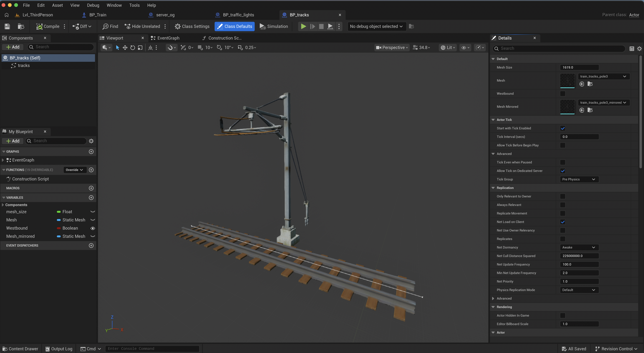Collapse the Replication section
This screenshot has width=644, height=353.
[x=493, y=188]
